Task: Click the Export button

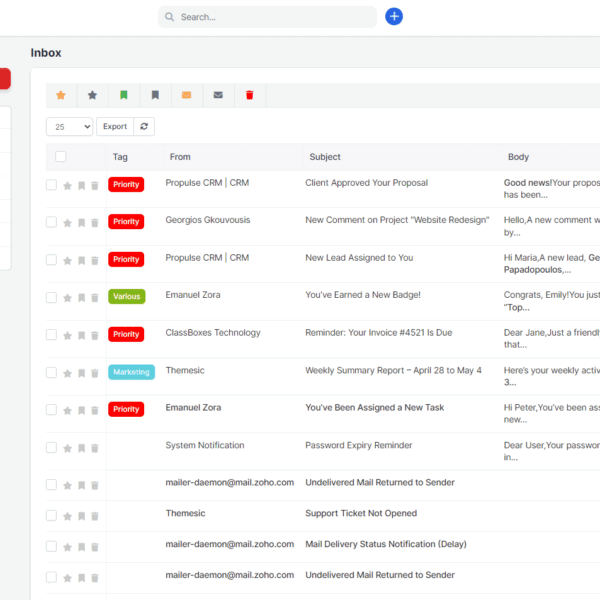Action: pos(115,126)
